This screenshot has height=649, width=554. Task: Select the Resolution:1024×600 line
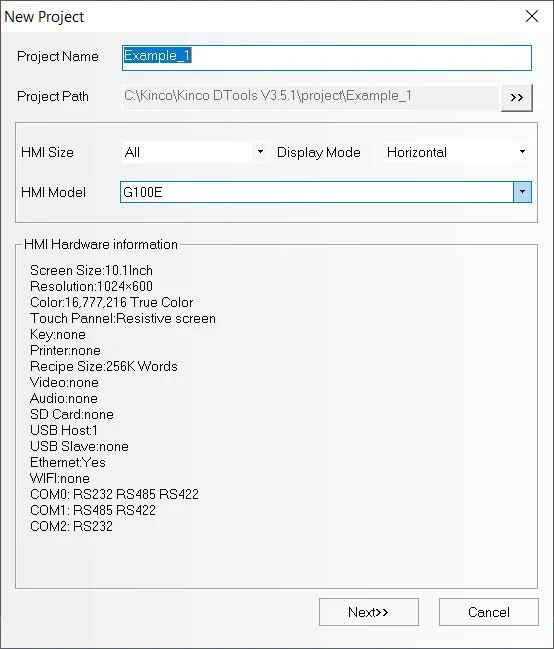(x=92, y=286)
